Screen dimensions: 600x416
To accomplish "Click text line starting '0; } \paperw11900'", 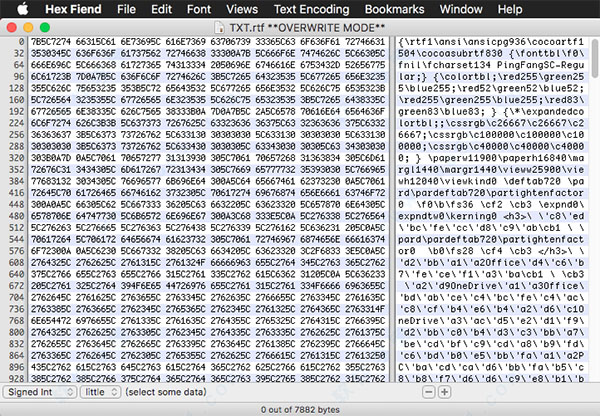I will (491, 158).
